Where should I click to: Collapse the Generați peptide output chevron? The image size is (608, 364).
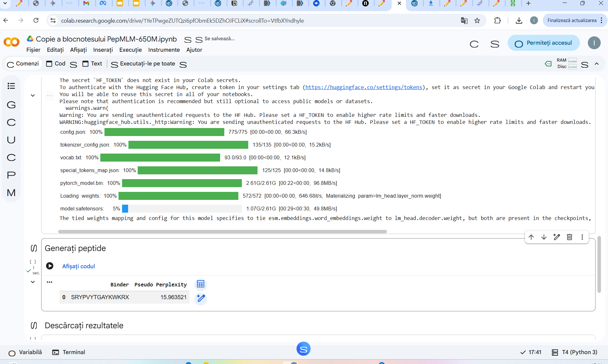33,282
